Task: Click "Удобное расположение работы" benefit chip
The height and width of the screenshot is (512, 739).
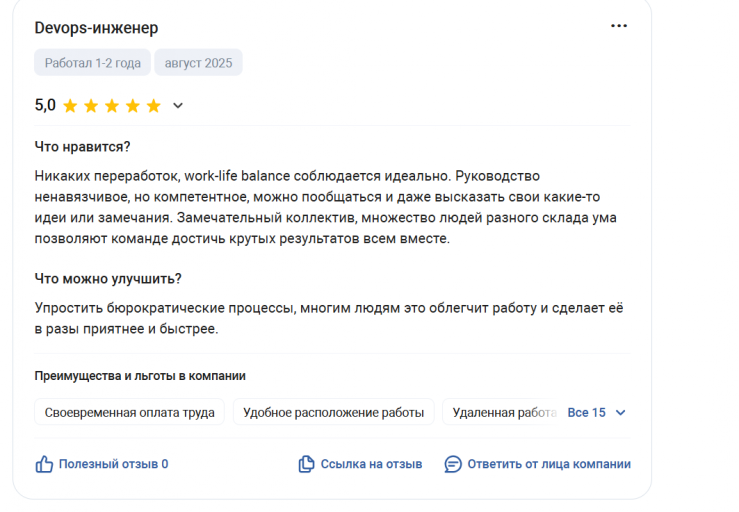Action: (333, 412)
